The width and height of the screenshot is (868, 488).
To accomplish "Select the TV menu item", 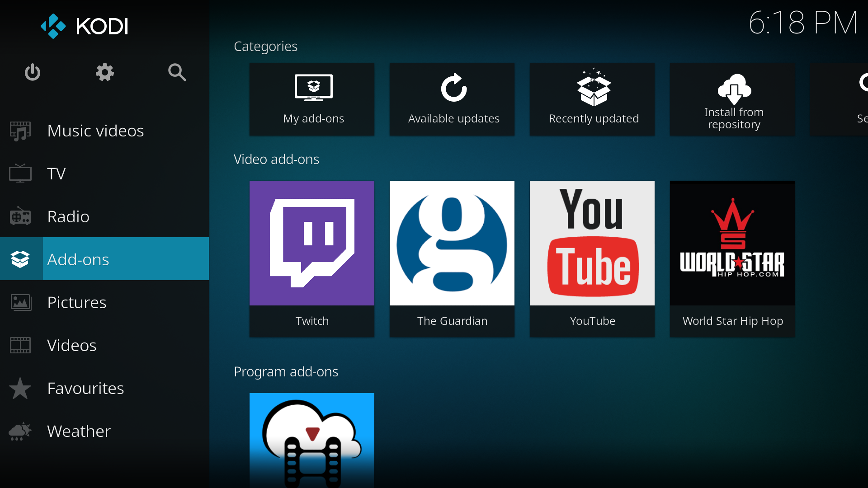I will 57,174.
